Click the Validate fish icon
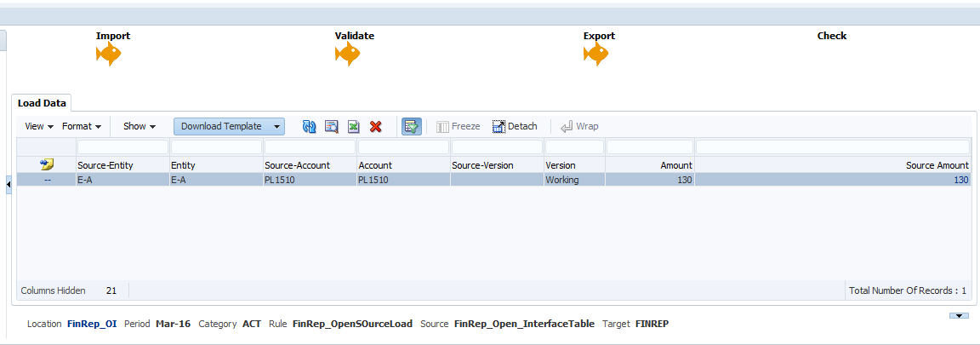 click(x=347, y=55)
